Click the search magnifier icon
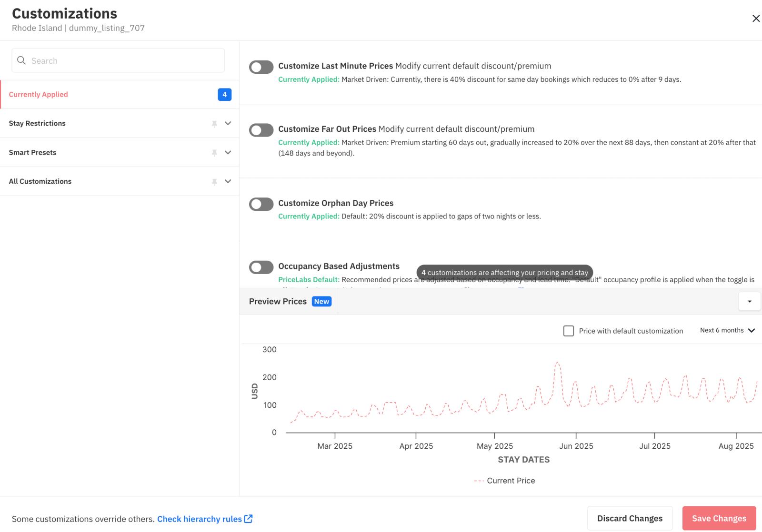762x532 pixels. 21,60
